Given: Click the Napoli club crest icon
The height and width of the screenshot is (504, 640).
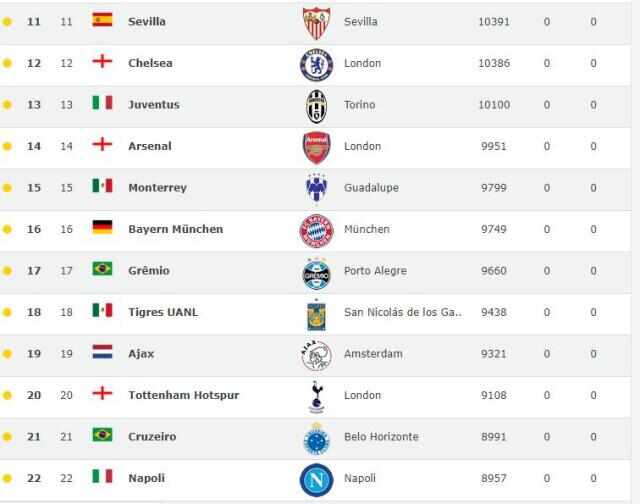Looking at the screenshot, I should coord(316,479).
